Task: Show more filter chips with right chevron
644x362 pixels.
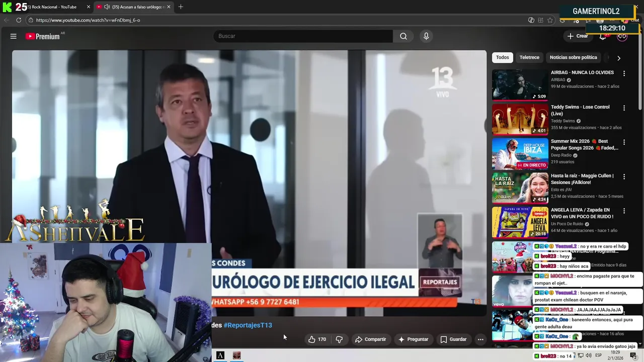Action: pos(619,58)
